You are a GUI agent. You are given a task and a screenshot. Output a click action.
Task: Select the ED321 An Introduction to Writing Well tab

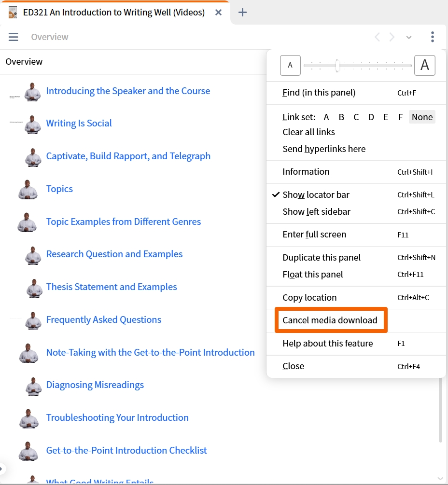(114, 13)
